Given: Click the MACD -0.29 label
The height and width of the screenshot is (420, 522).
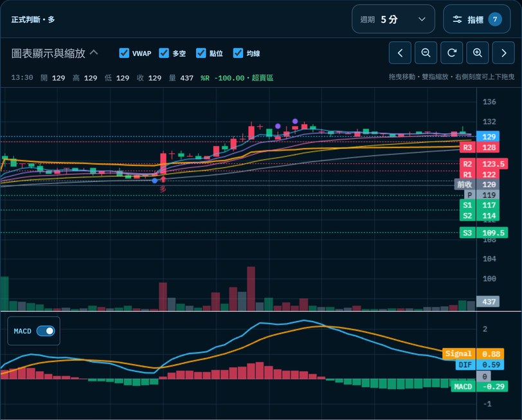Looking at the screenshot, I should pos(480,387).
